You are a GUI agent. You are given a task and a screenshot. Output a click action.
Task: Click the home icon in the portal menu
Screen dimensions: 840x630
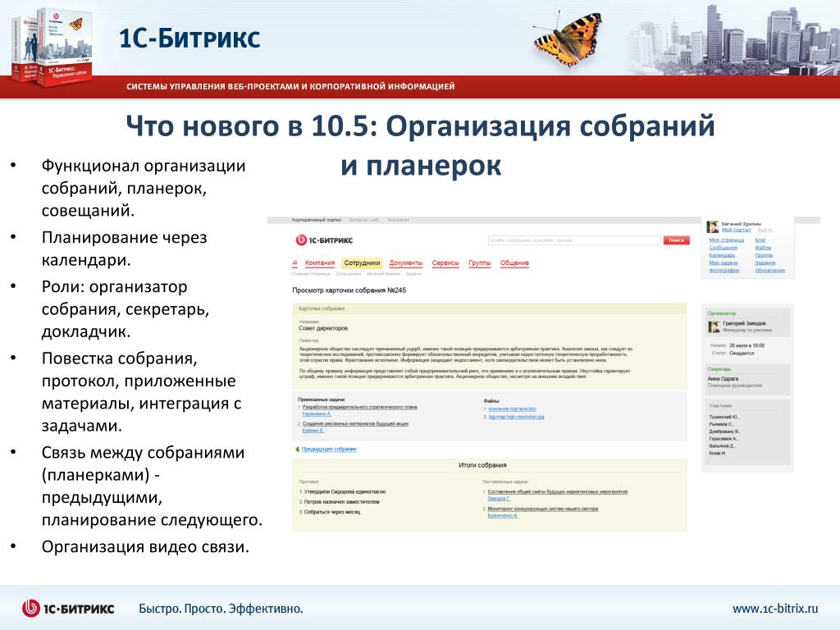[294, 263]
